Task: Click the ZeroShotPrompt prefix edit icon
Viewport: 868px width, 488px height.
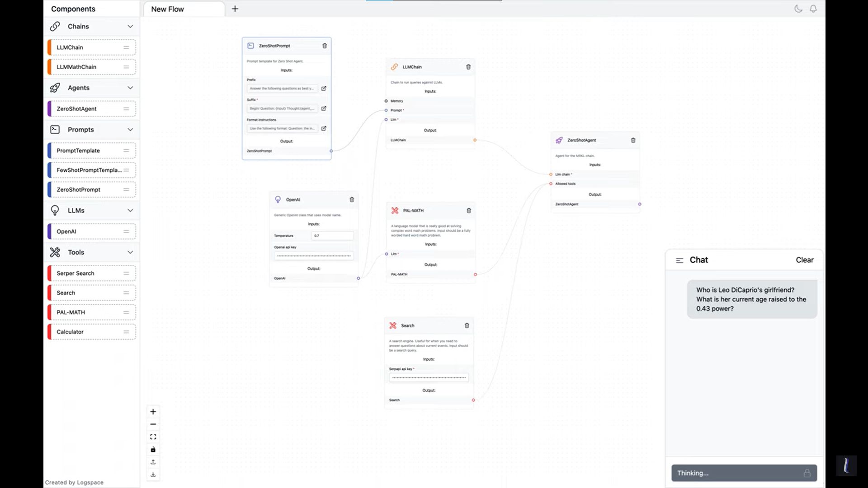Action: [324, 88]
